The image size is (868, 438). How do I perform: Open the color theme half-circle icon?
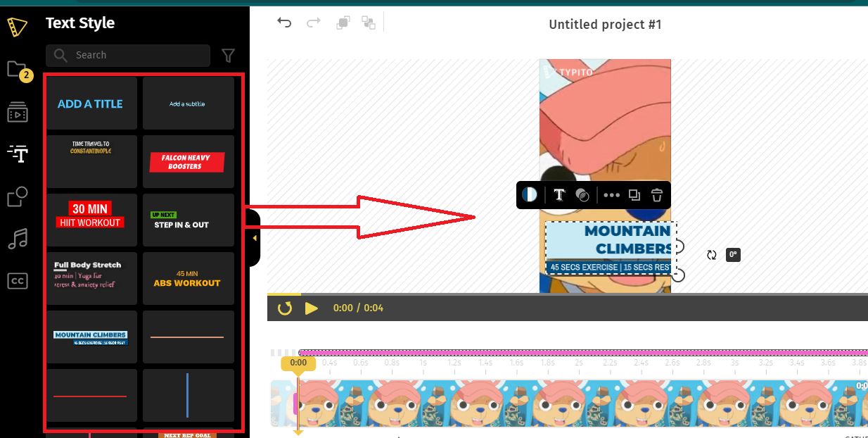point(530,195)
